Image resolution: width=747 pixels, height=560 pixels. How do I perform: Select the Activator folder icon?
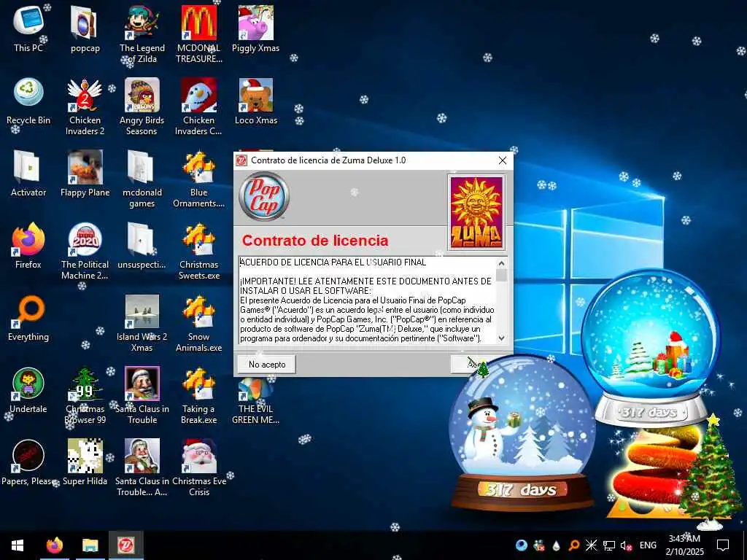[x=28, y=174]
